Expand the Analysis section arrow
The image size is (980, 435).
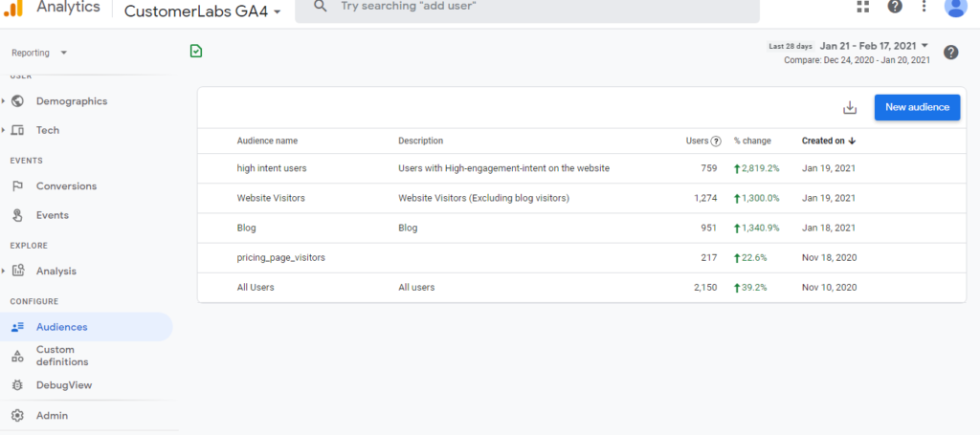coord(4,271)
